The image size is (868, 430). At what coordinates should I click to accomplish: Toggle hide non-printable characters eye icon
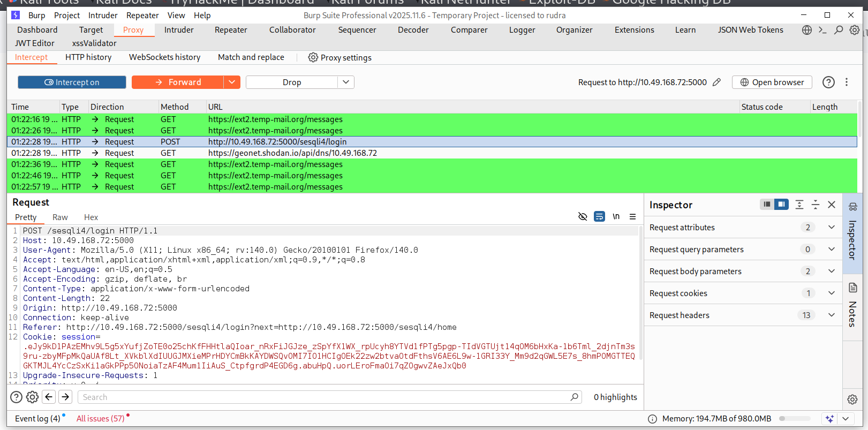(583, 216)
